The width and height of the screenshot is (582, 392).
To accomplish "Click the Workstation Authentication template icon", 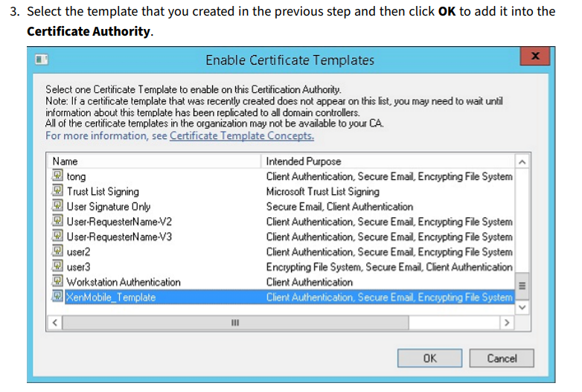I will point(57,281).
